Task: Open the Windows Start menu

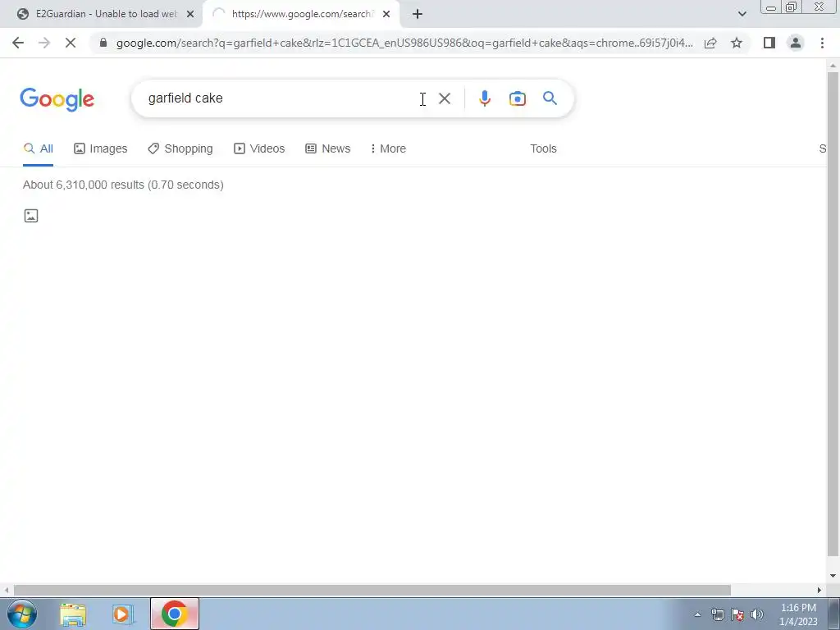Action: [x=22, y=614]
